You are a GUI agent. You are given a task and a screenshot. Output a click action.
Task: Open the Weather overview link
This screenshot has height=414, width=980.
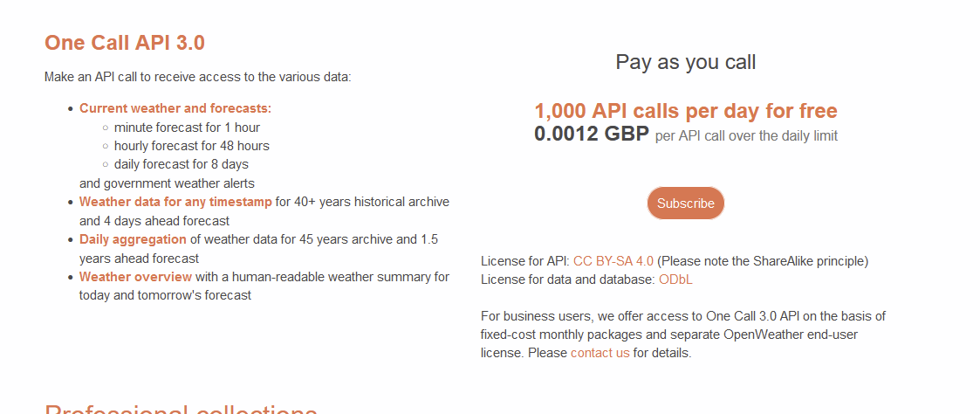coord(135,277)
